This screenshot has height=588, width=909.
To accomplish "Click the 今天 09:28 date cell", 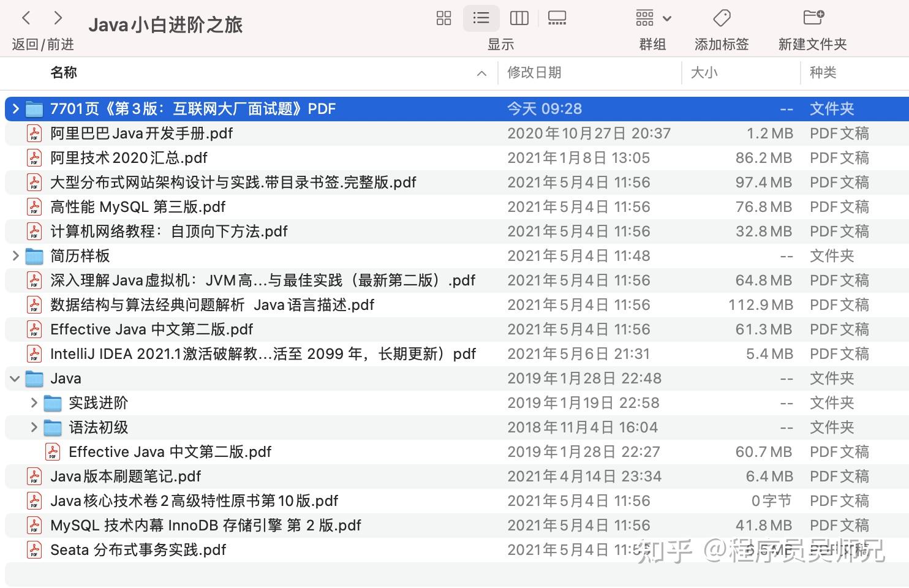I will 545,109.
